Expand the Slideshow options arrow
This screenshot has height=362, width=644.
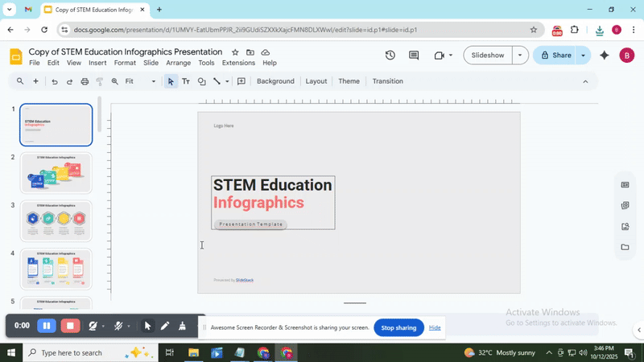520,56
